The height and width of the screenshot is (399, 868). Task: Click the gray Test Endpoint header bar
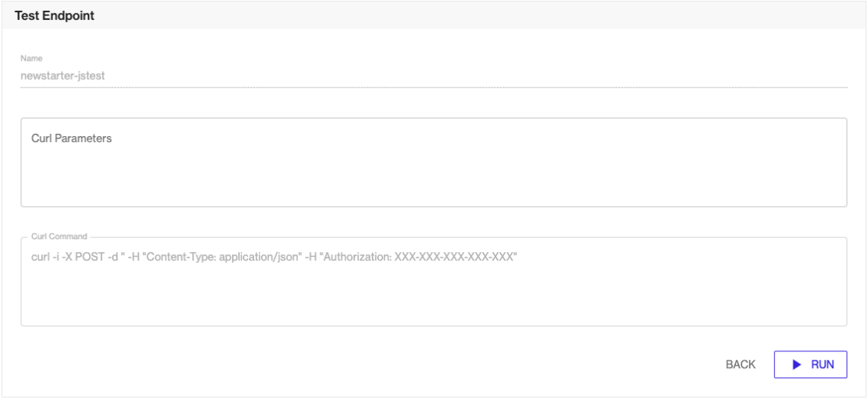434,15
